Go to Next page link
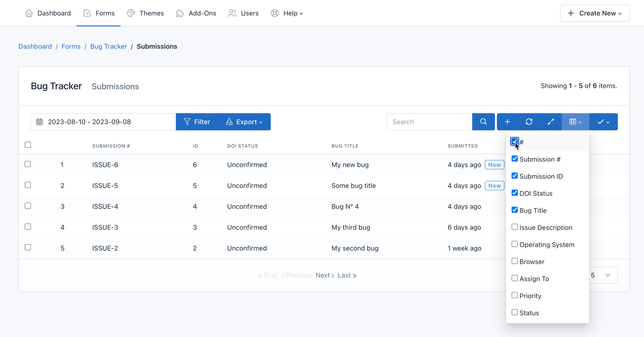The image size is (644, 337). [325, 275]
